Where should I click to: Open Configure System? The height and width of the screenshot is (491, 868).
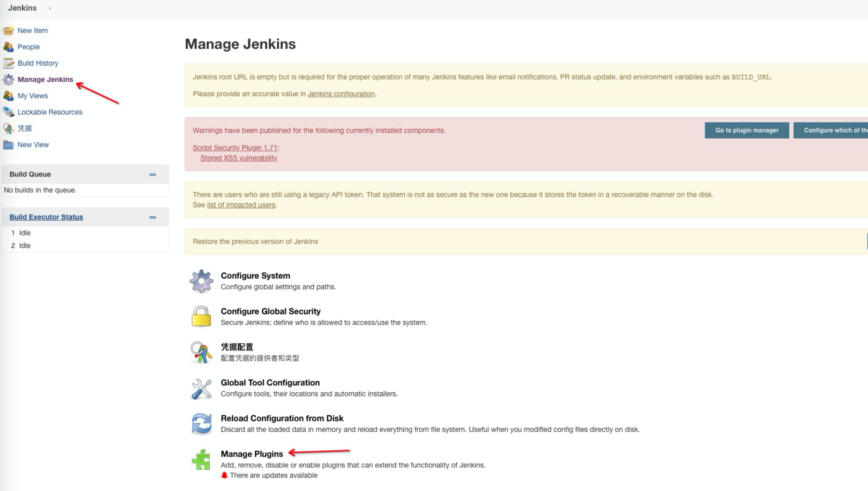point(255,275)
